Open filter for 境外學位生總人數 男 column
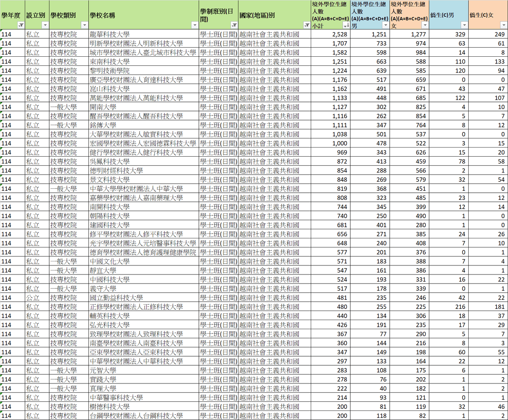508x420 pixels. [x=386, y=25]
